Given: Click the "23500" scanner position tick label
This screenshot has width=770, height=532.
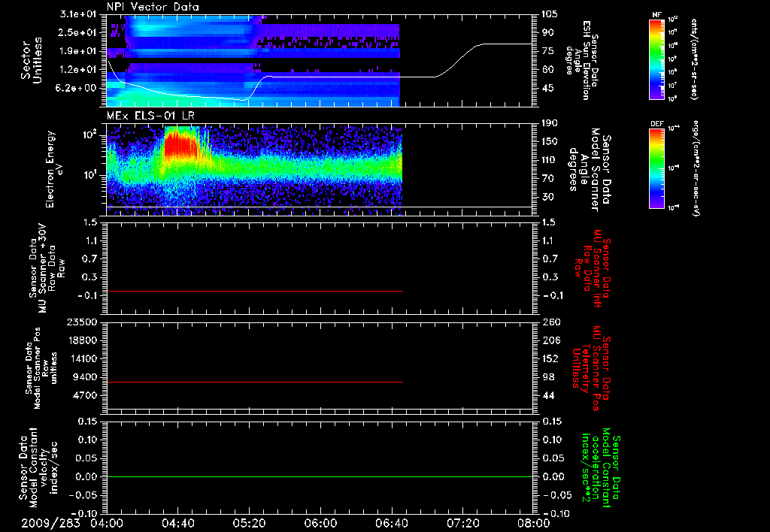Looking at the screenshot, I should point(83,322).
